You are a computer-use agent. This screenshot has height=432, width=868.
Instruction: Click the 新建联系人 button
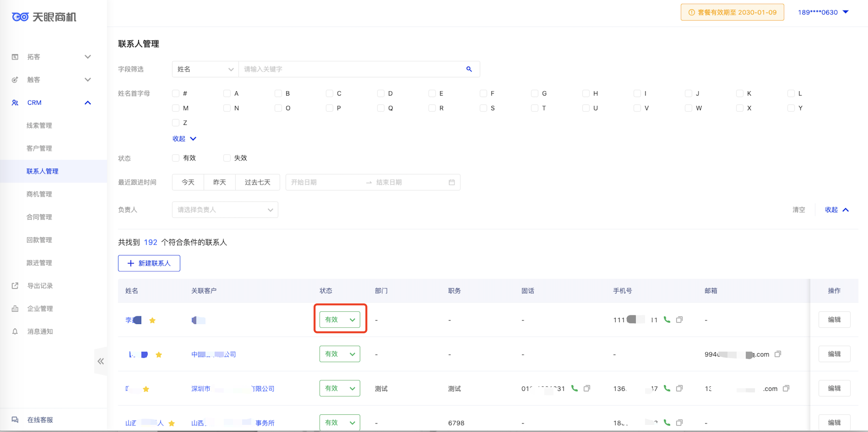(149, 263)
